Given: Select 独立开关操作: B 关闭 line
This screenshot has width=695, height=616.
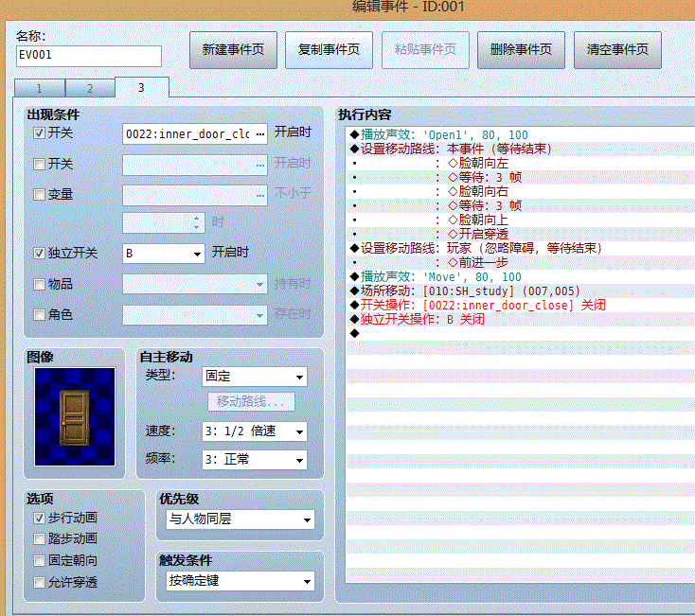Looking at the screenshot, I should tap(521, 319).
